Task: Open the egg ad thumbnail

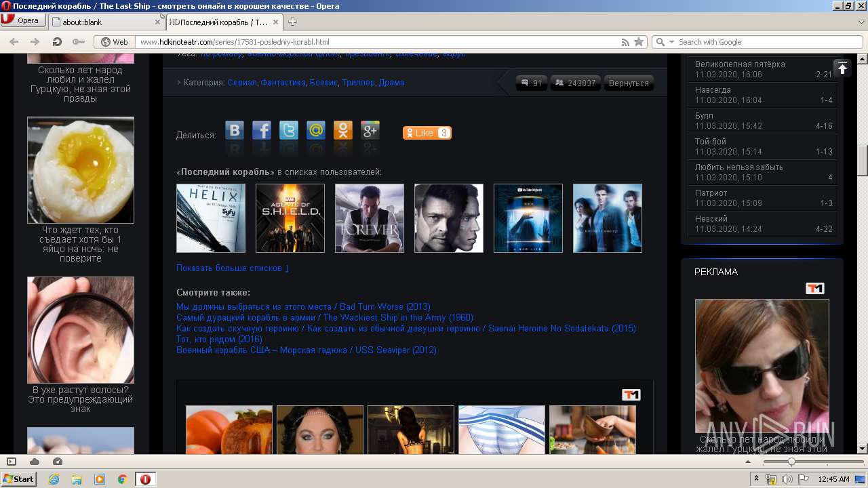Action: [x=81, y=170]
